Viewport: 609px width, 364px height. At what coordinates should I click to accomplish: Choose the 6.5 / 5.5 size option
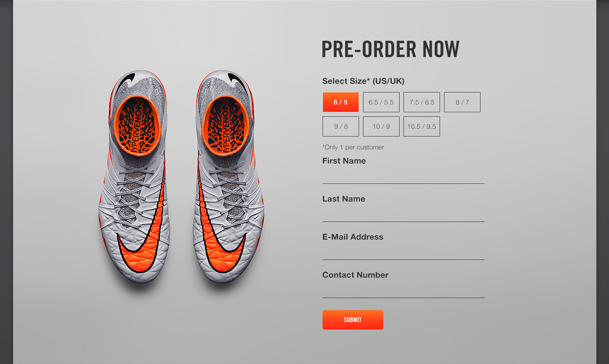tap(381, 102)
